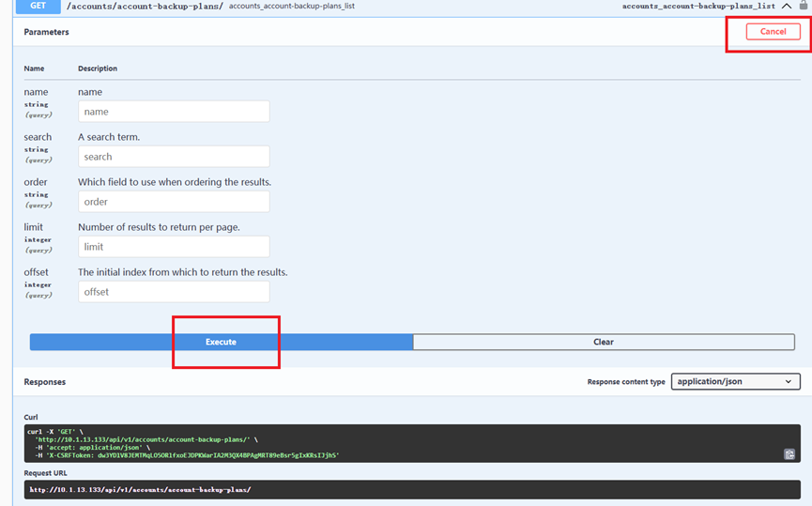Click the /accounts/account-backup-plans/ endpoint path
This screenshot has height=506, width=812.
pos(144,7)
